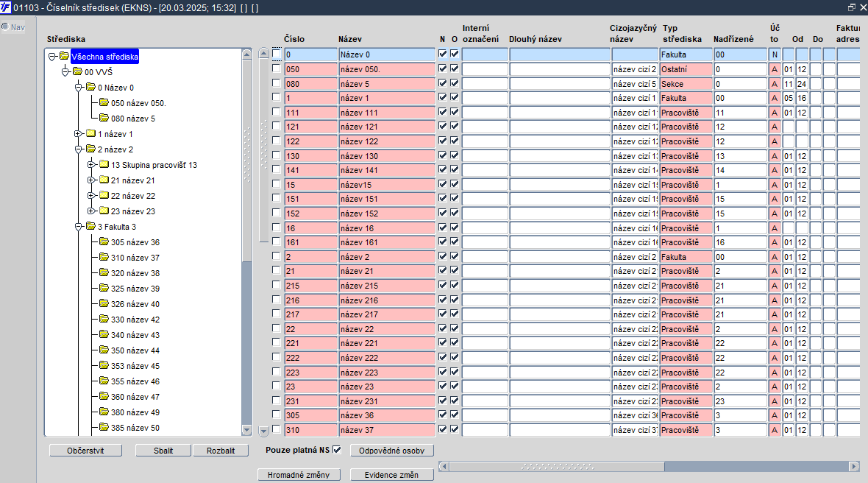Viewport: 868px width, 483px height.
Task: Click the Všechna střediska folder icon
Action: (64, 56)
